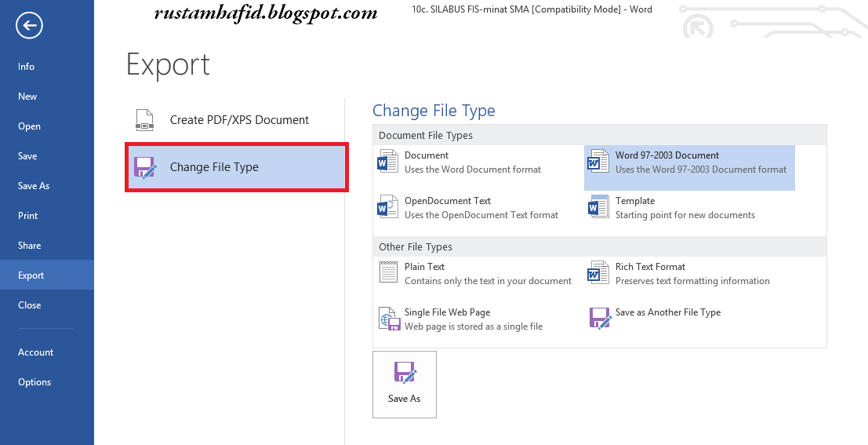Select the Word 97-2003 Document label

667,155
